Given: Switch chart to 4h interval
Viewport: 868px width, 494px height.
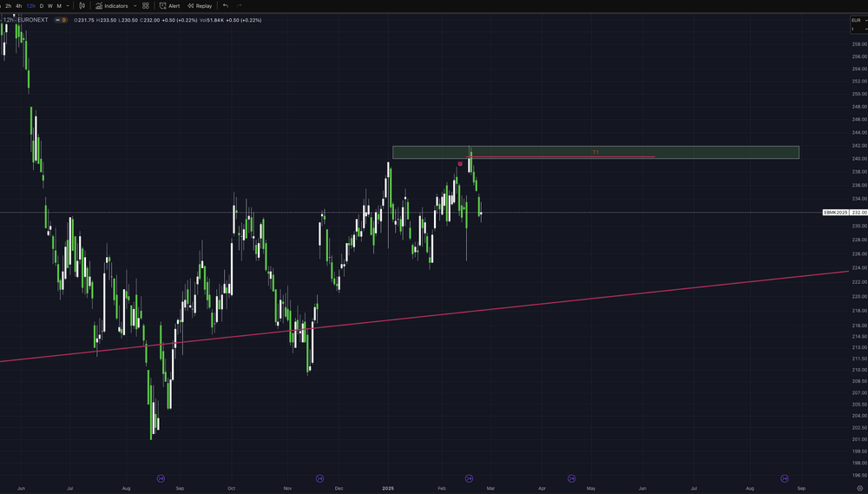Looking at the screenshot, I should coord(19,6).
